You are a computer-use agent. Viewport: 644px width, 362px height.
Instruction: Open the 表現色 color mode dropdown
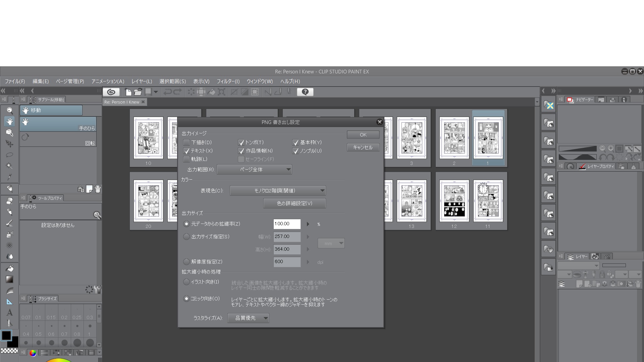(x=278, y=191)
